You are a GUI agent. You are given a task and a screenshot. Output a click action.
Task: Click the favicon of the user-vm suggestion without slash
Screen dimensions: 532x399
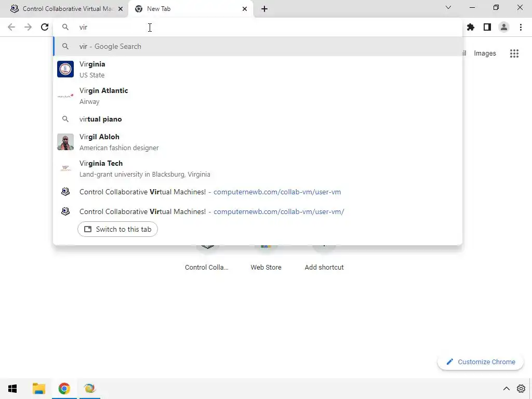click(x=65, y=192)
